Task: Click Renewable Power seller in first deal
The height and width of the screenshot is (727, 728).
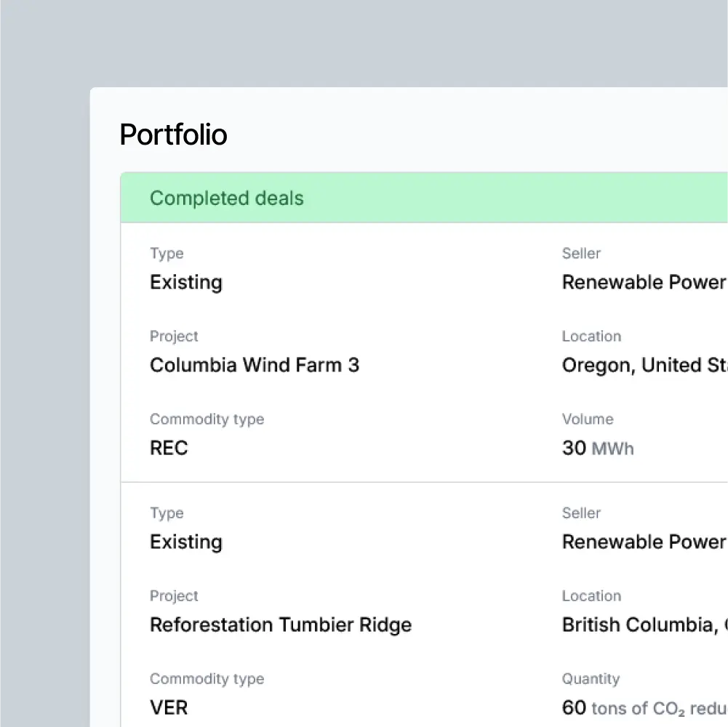Action: [644, 282]
